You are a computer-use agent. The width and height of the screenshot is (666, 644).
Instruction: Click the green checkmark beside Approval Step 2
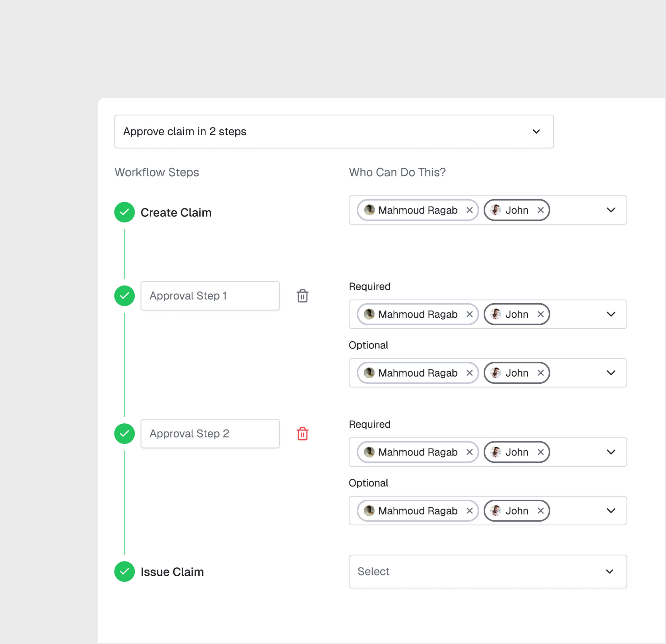click(x=124, y=433)
